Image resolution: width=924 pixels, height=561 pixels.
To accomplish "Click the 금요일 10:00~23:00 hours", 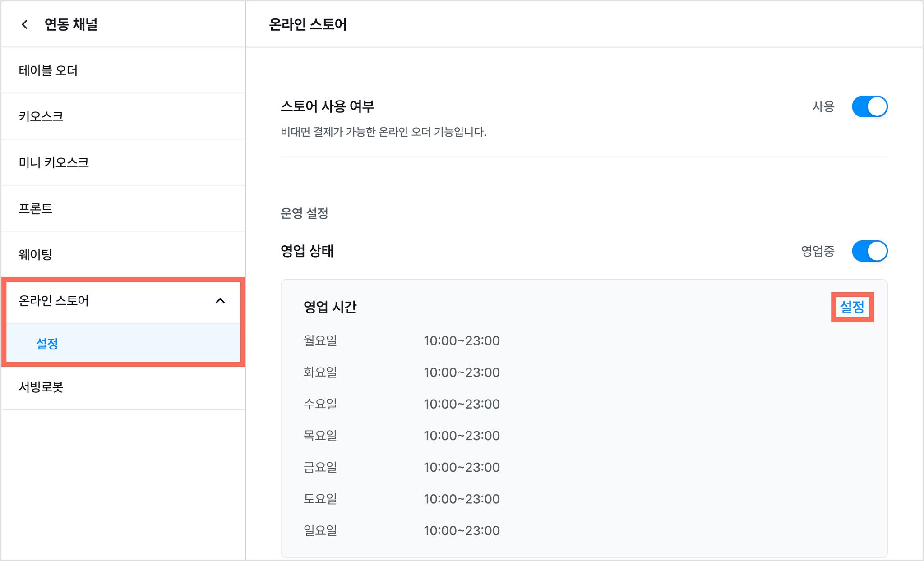I will pos(462,467).
